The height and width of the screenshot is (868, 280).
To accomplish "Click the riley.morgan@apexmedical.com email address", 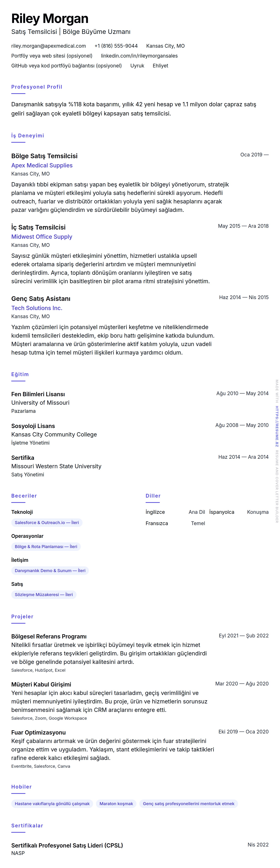I will tap(48, 46).
